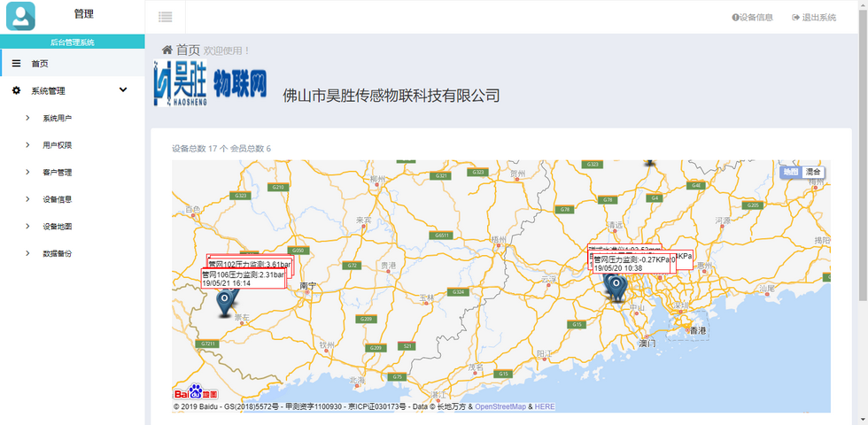
Task: Toggle the sidebar hamburger menu button
Action: (x=166, y=17)
